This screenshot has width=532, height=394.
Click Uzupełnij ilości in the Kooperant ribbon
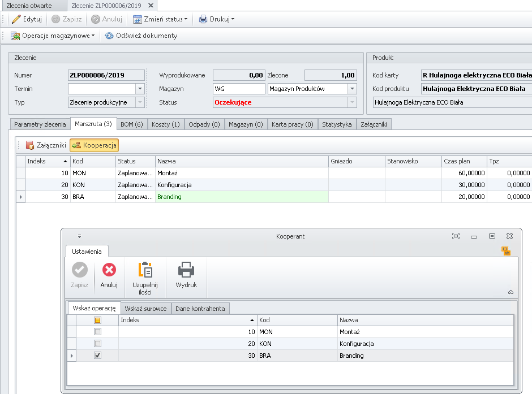[x=145, y=279]
